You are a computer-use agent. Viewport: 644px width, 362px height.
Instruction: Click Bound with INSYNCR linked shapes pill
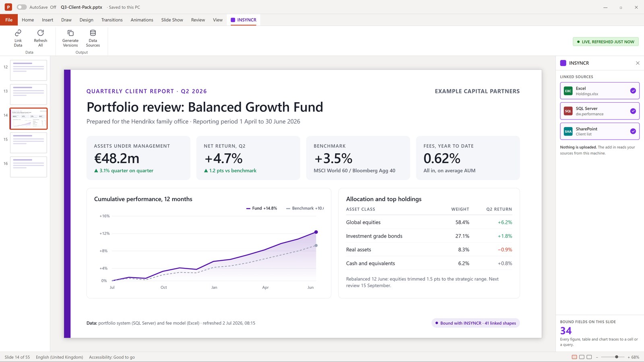[475, 323]
